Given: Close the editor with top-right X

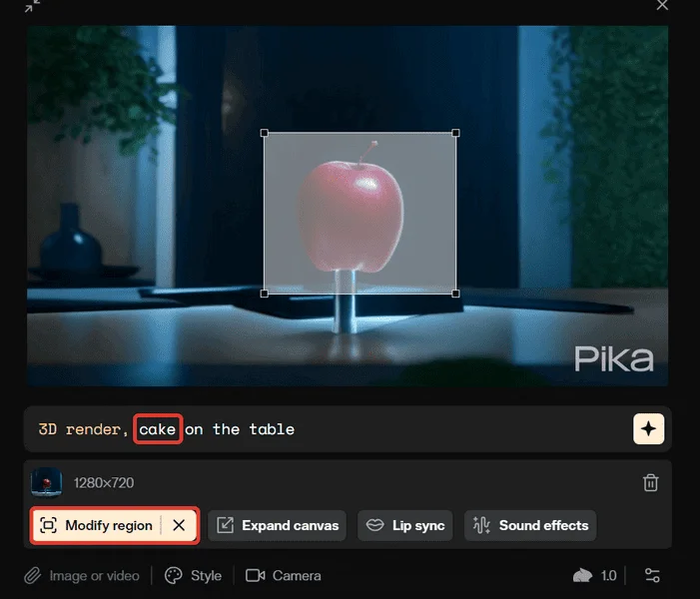Looking at the screenshot, I should [662, 5].
